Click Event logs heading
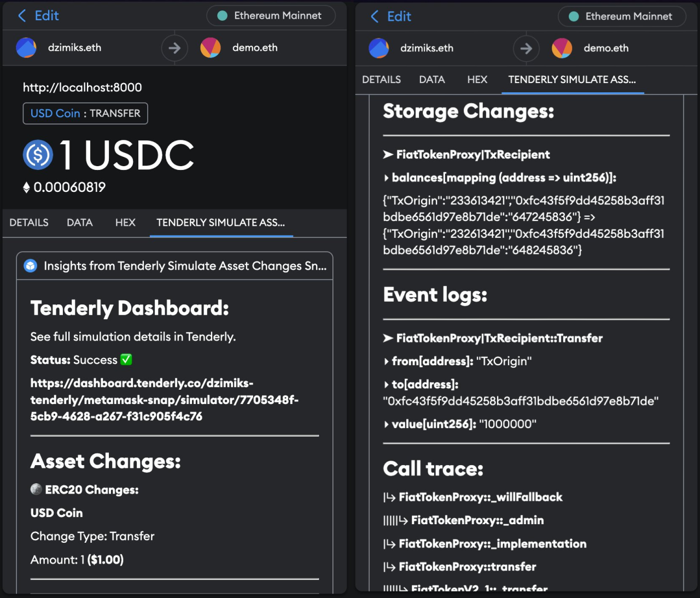The height and width of the screenshot is (598, 700). (x=435, y=295)
